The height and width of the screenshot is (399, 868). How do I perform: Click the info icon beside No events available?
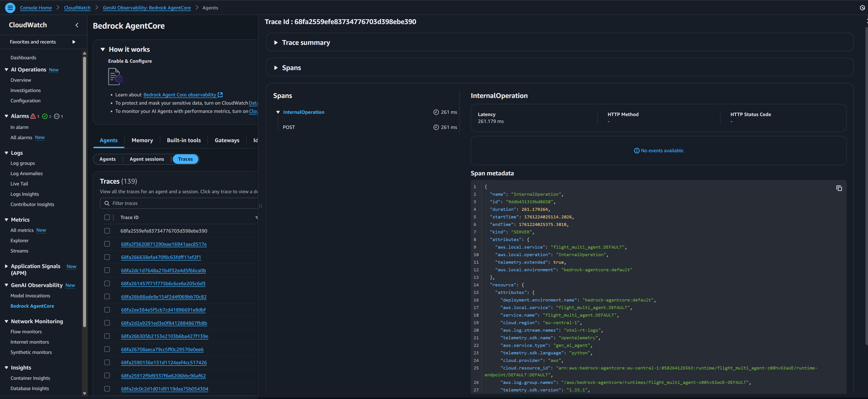click(x=636, y=151)
